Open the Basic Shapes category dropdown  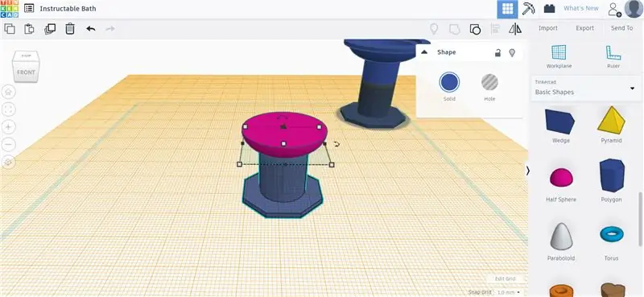(x=586, y=89)
